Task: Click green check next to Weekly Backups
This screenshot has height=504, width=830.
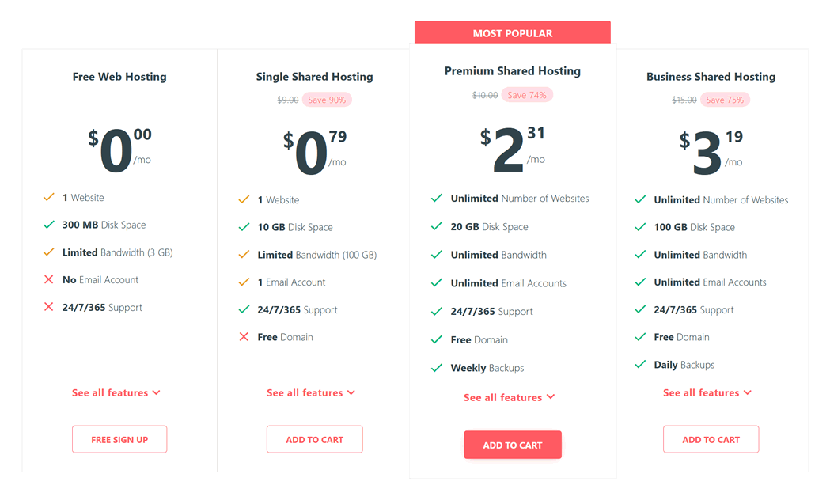Action: tap(437, 368)
